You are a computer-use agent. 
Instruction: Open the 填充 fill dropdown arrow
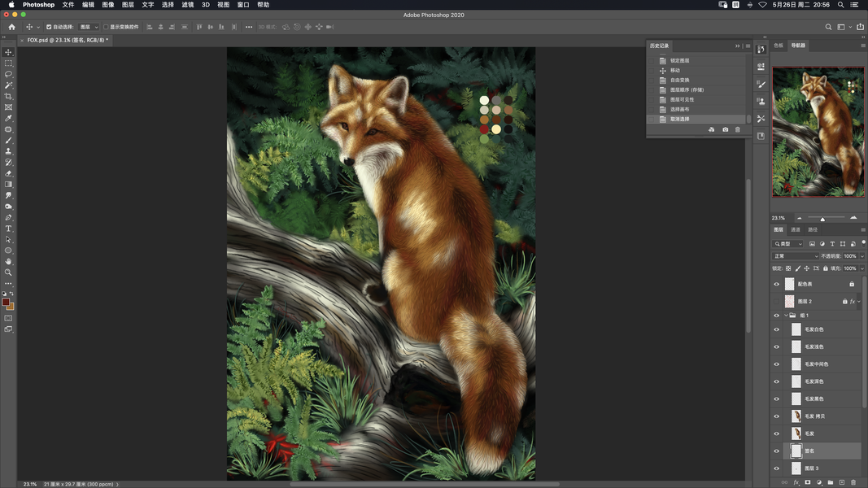click(x=862, y=268)
